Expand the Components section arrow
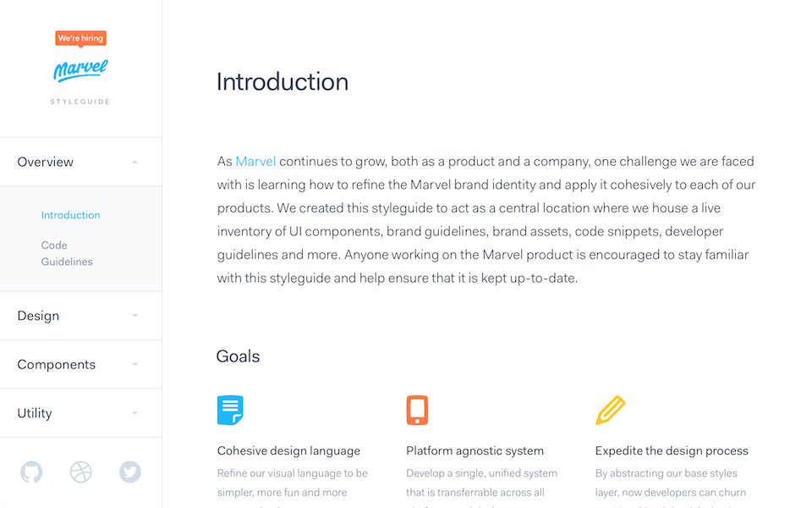Viewport: 812px width, 508px height. pyautogui.click(x=134, y=364)
